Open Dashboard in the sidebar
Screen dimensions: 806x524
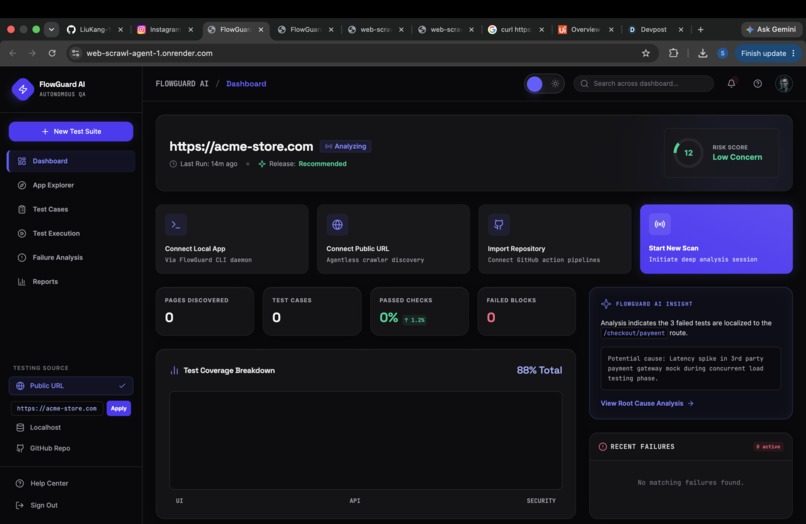tap(71, 161)
